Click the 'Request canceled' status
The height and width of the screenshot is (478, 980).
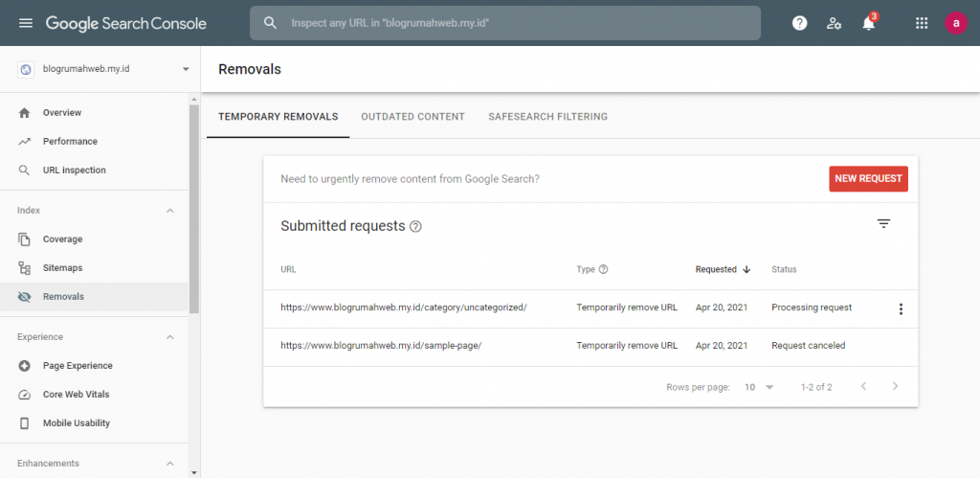click(808, 346)
